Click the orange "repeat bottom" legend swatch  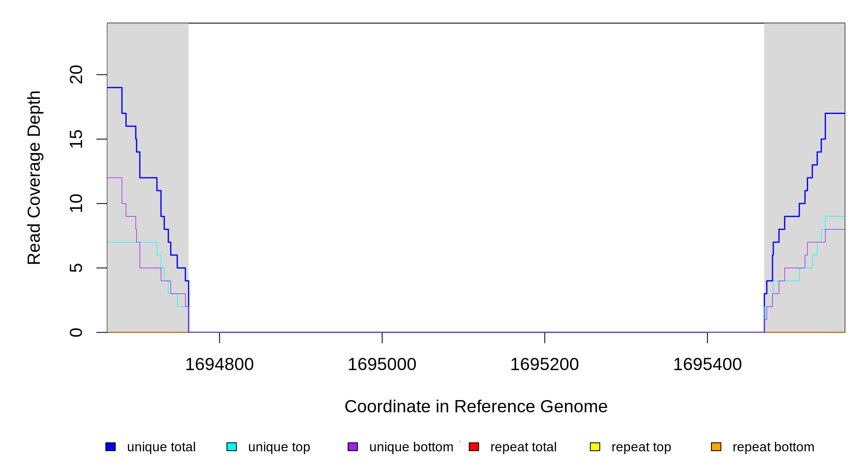(716, 447)
